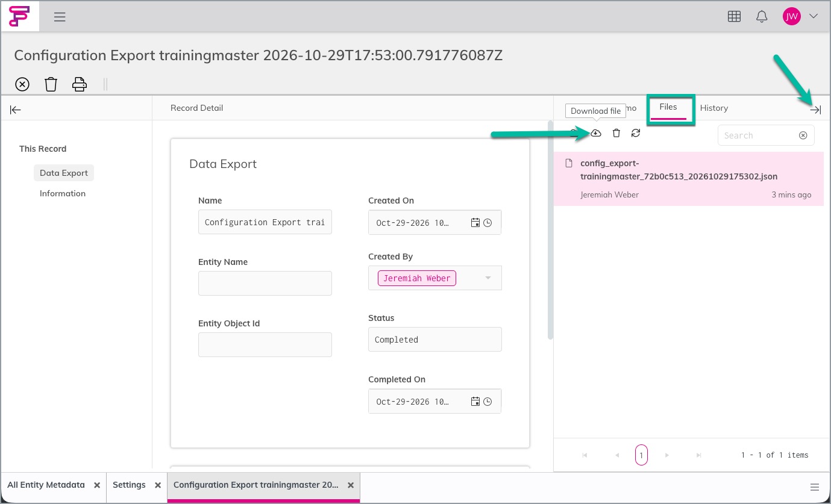
Task: Expand the Created By dropdown arrow
Action: point(488,278)
